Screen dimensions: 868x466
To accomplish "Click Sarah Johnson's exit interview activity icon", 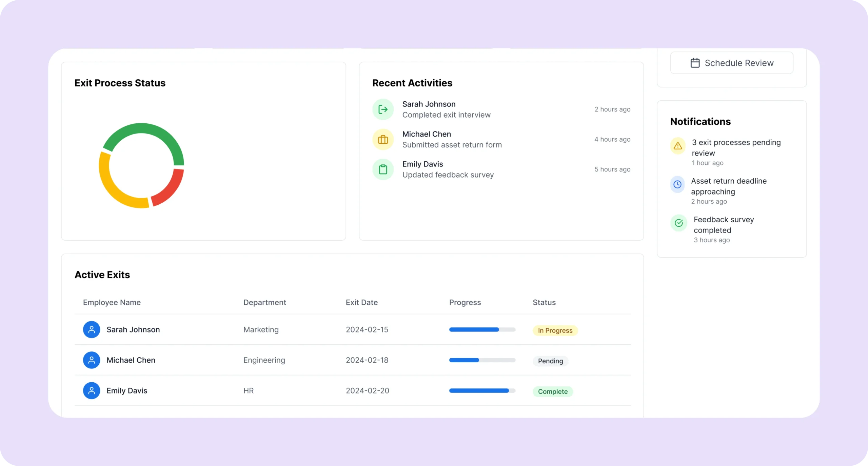I will (383, 109).
